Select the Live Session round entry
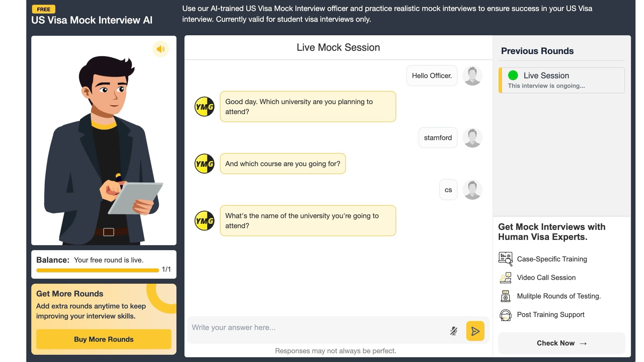 (x=561, y=80)
